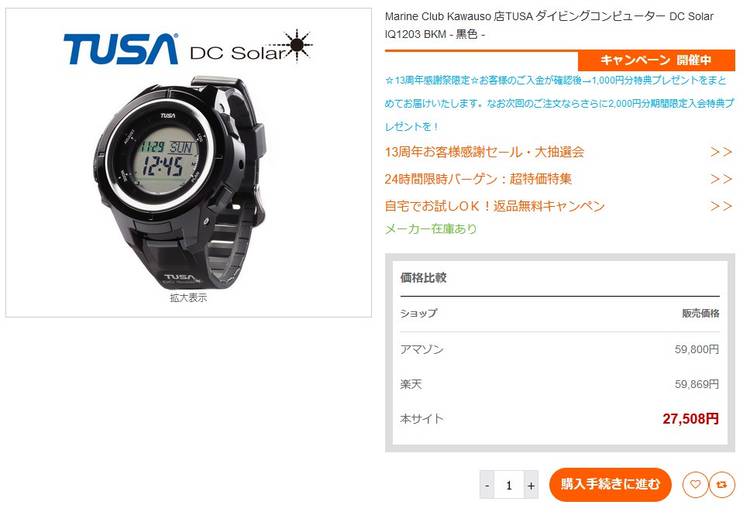This screenshot has height=522, width=750.
Task: Select the 楽天 price row
Action: 560,384
